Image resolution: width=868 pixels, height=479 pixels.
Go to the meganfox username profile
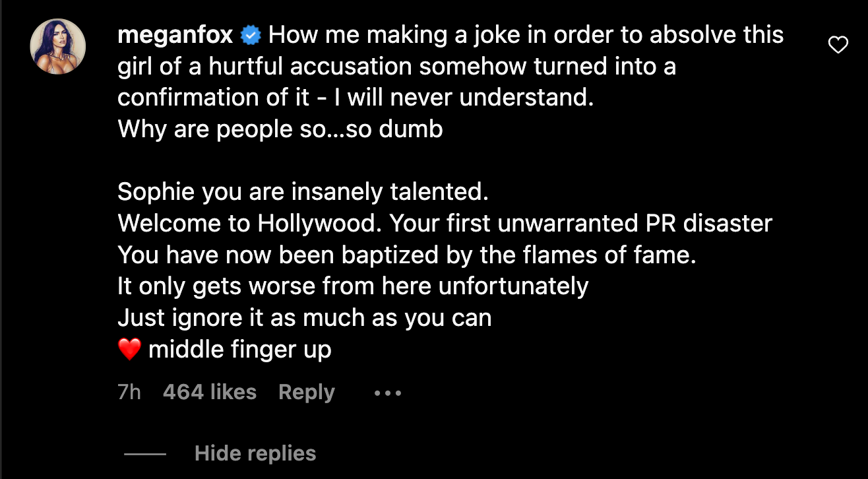point(175,35)
